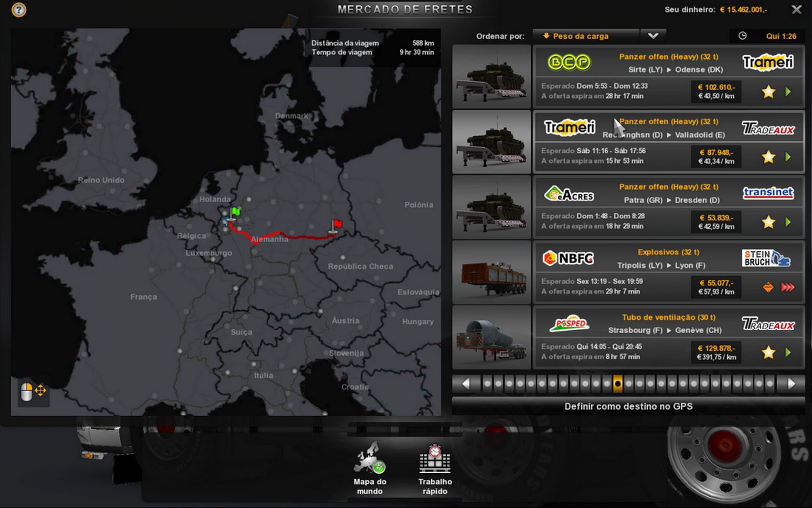Toggle the star on Patra to Dresden job

tap(768, 222)
